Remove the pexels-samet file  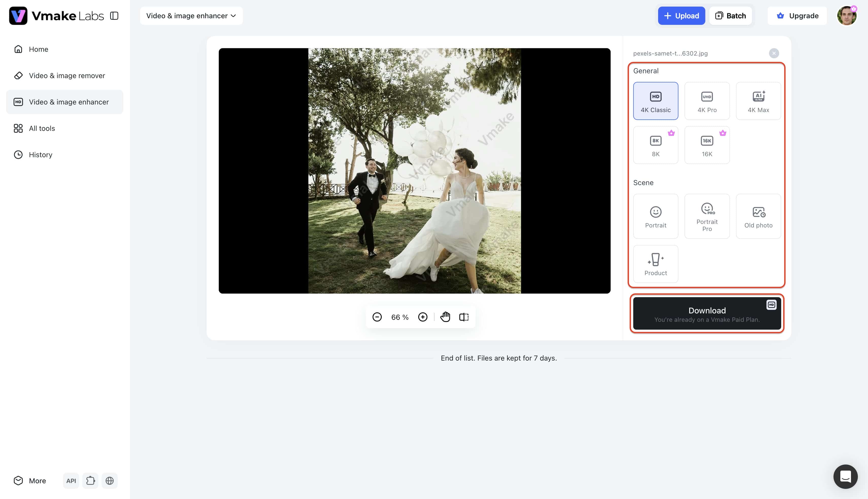click(x=774, y=53)
